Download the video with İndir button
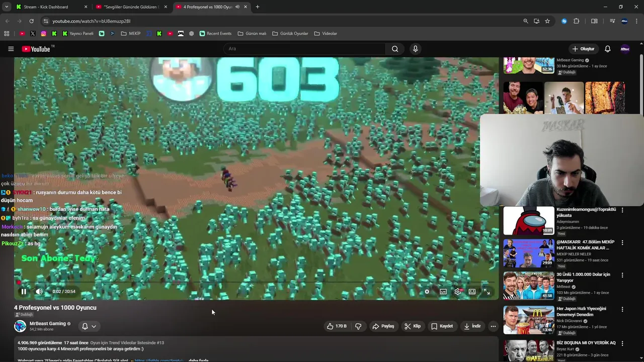Screen dimensions: 644x362 472,326
